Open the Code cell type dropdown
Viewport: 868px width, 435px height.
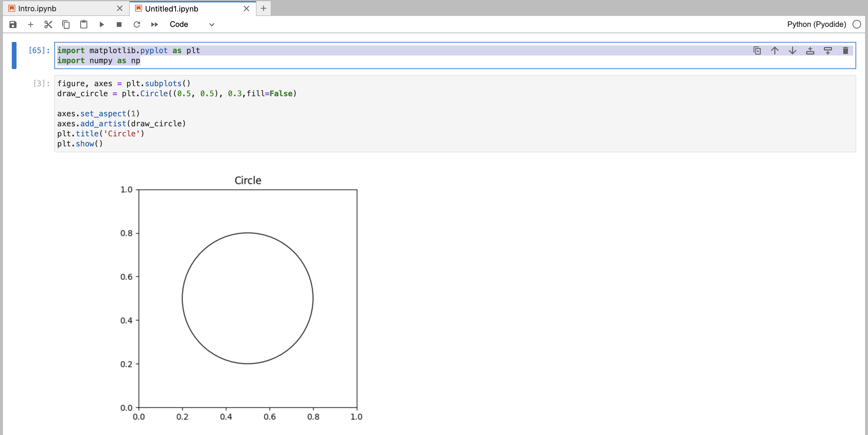tap(192, 24)
